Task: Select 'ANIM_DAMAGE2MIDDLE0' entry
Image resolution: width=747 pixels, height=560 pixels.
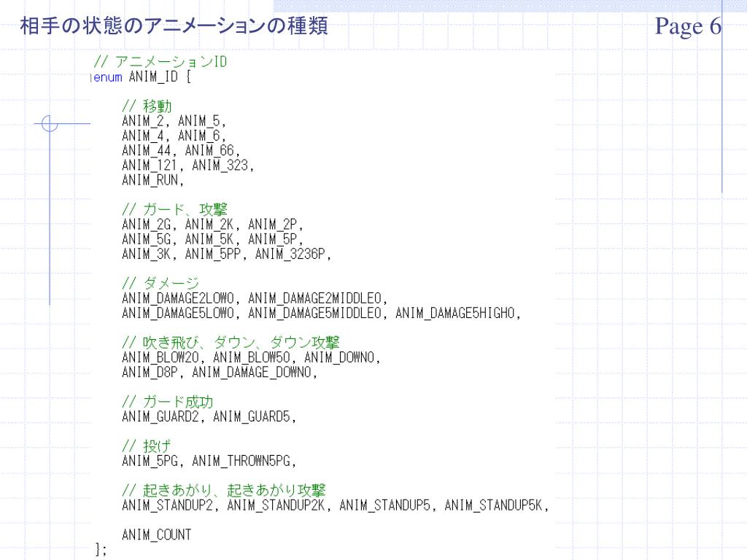Action: (x=315, y=298)
